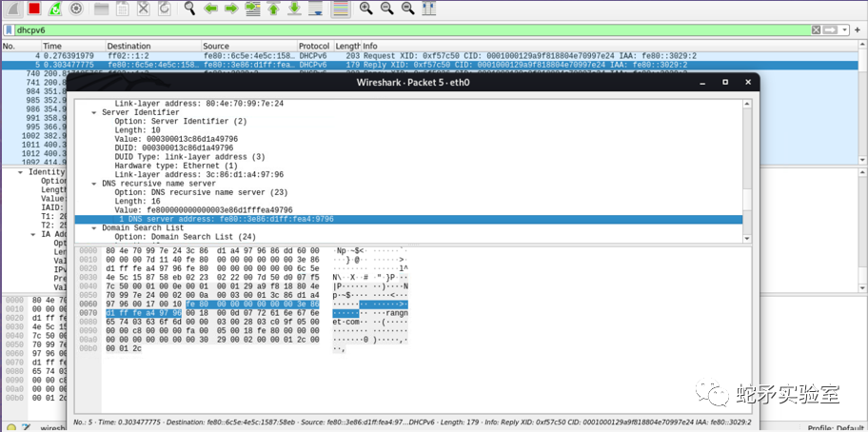Viewport: 868px width, 432px height.
Task: Click 'Profile: Default' in status bar
Action: point(836,427)
